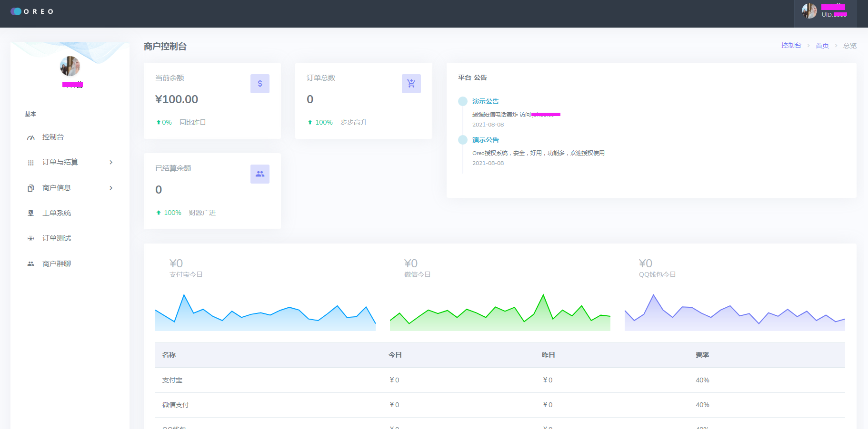This screenshot has height=429, width=868.
Task: Select 订单测试 in the sidebar menu
Action: pyautogui.click(x=56, y=238)
